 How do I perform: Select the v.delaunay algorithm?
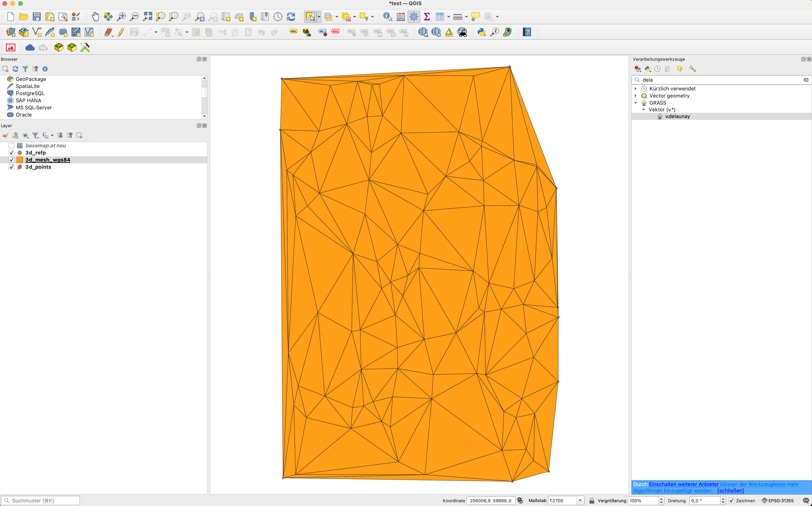pyautogui.click(x=678, y=117)
